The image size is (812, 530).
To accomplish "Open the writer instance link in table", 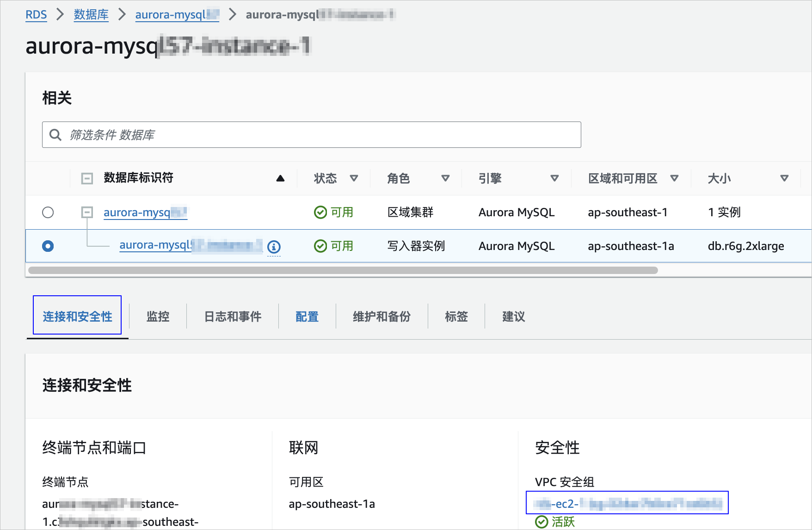I will pos(191,245).
